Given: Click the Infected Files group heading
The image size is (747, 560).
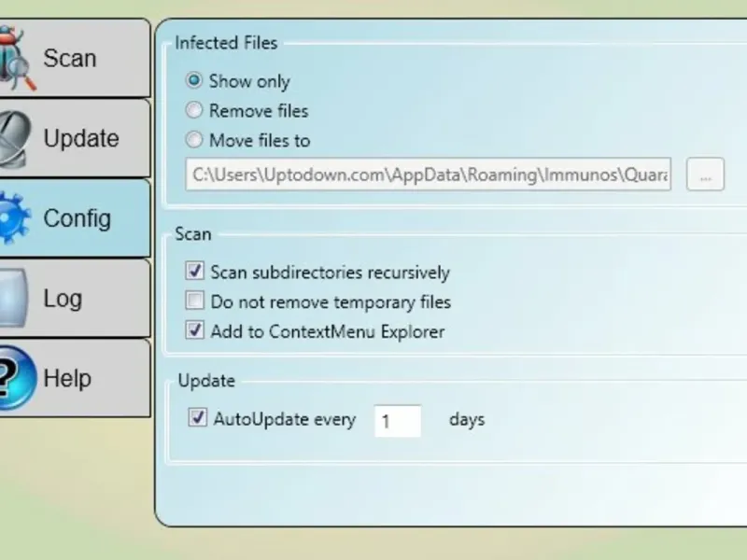Looking at the screenshot, I should coord(226,43).
